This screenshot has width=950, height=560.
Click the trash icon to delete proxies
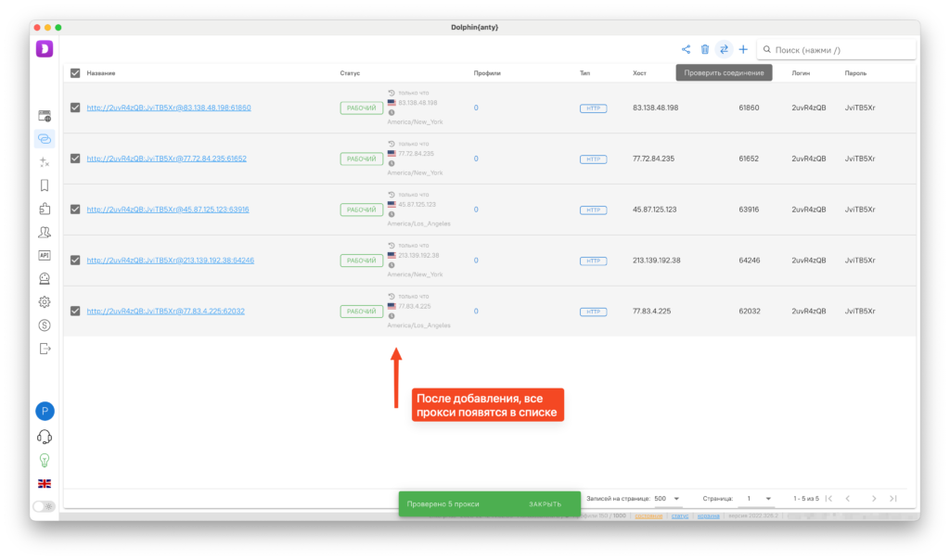[704, 49]
